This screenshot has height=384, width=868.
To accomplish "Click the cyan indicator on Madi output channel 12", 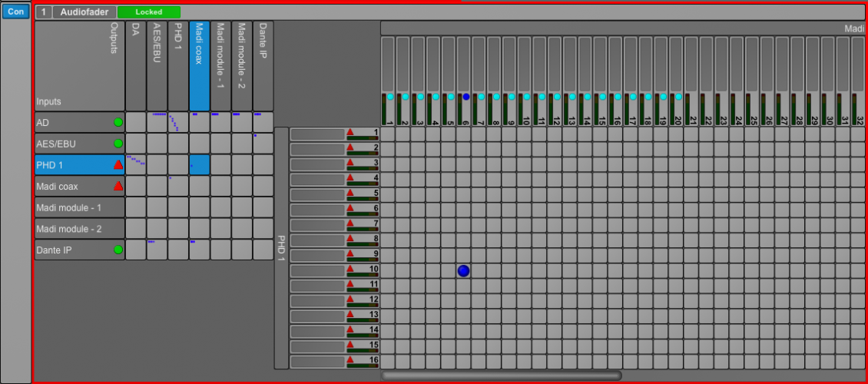I will point(558,97).
